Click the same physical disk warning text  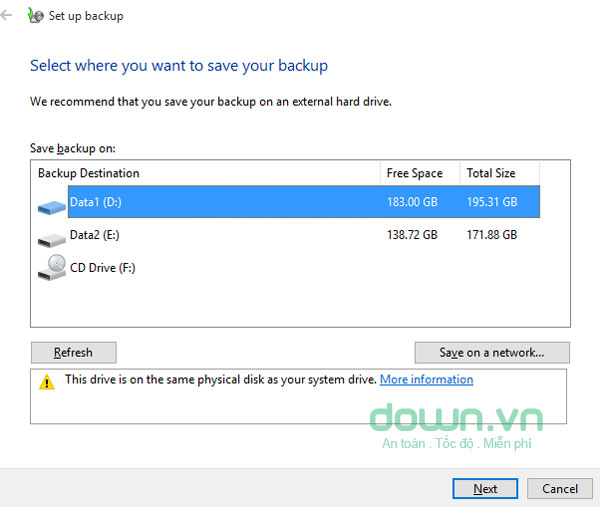[221, 379]
